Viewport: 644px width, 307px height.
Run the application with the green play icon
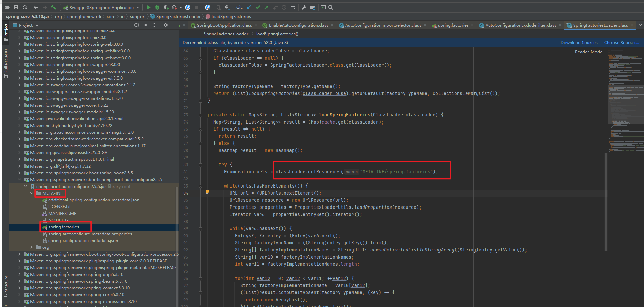[x=149, y=7]
